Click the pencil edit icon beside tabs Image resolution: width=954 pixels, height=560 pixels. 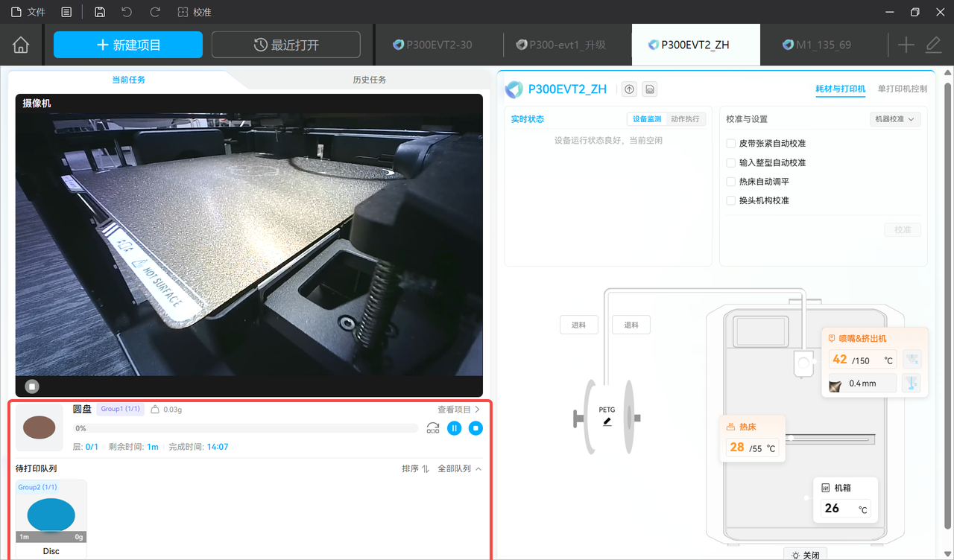coord(933,45)
